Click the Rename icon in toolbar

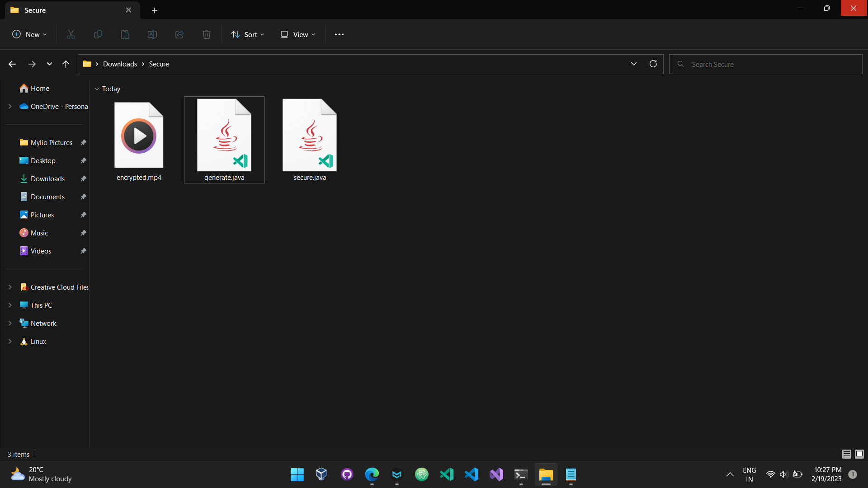152,34
